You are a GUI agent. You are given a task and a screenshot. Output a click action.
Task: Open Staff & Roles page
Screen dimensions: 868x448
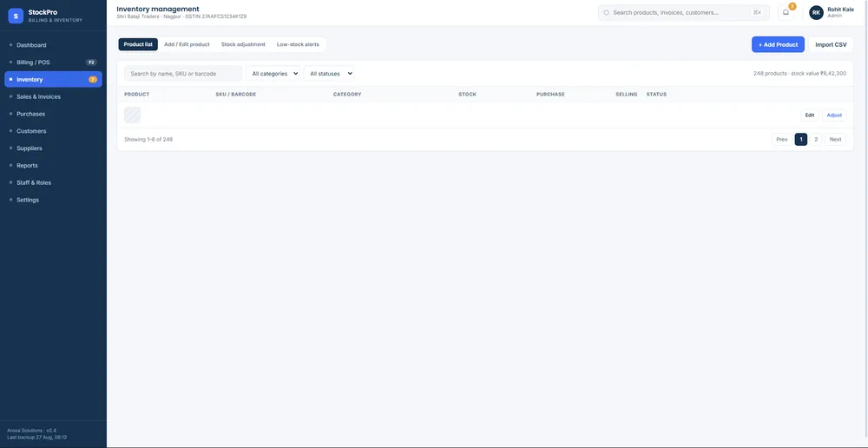(x=53, y=182)
